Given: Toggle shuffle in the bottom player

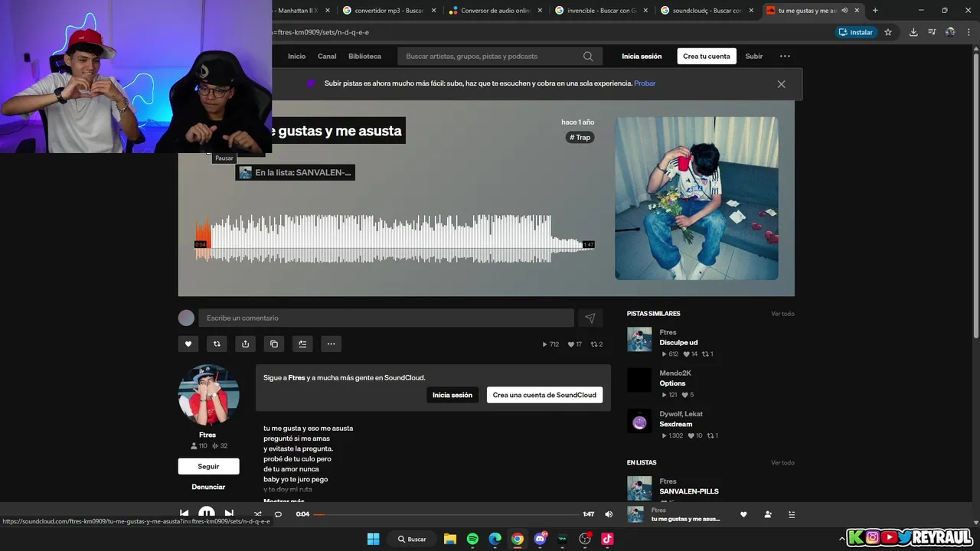Looking at the screenshot, I should 257,514.
